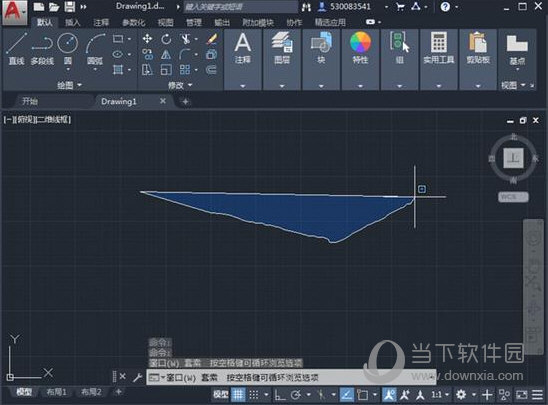Activate the Offset tool
This screenshot has width=548, height=405.
click(x=212, y=70)
